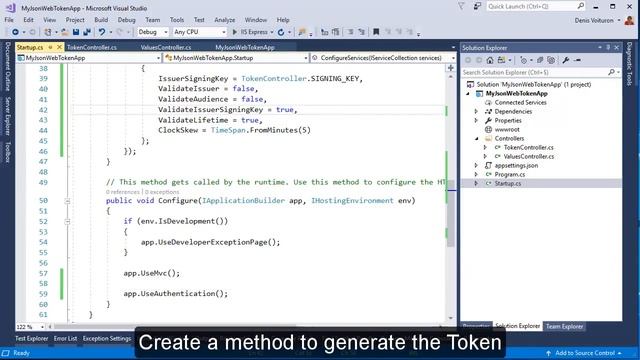Switch to the TokenController.cs tab

tap(92, 47)
